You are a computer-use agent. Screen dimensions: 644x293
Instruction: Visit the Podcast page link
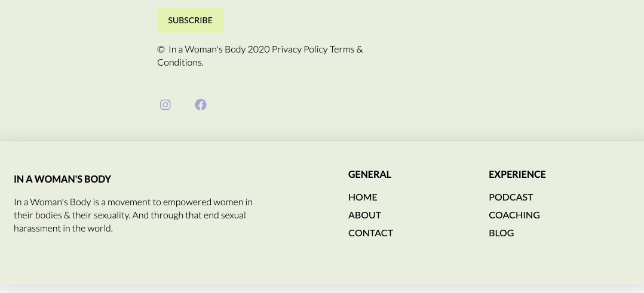(511, 197)
